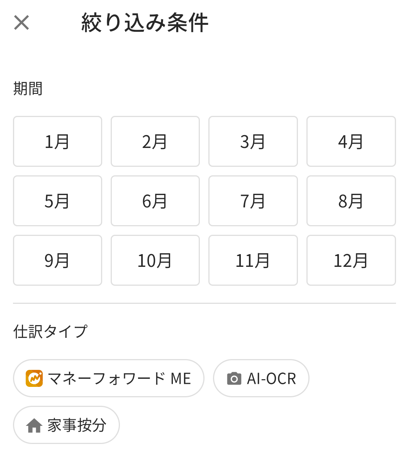408x466 pixels.
Task: Pick the 8月 month filter
Action: [351, 201]
